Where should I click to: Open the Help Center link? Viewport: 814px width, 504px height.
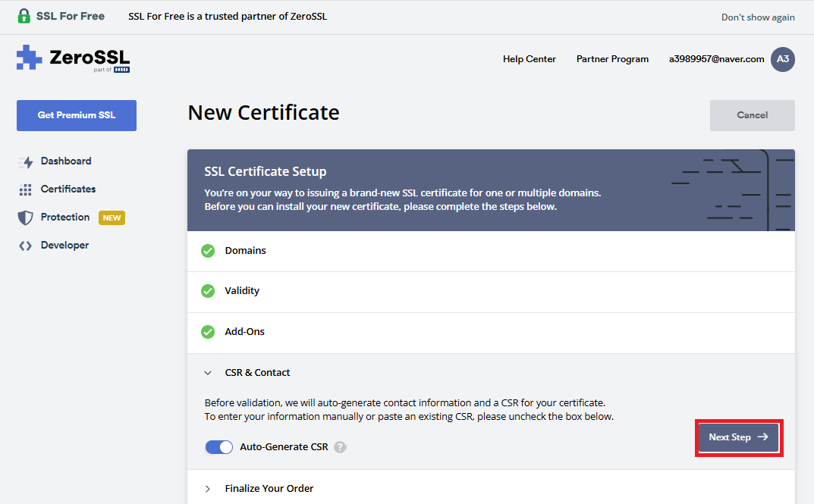[x=529, y=59]
